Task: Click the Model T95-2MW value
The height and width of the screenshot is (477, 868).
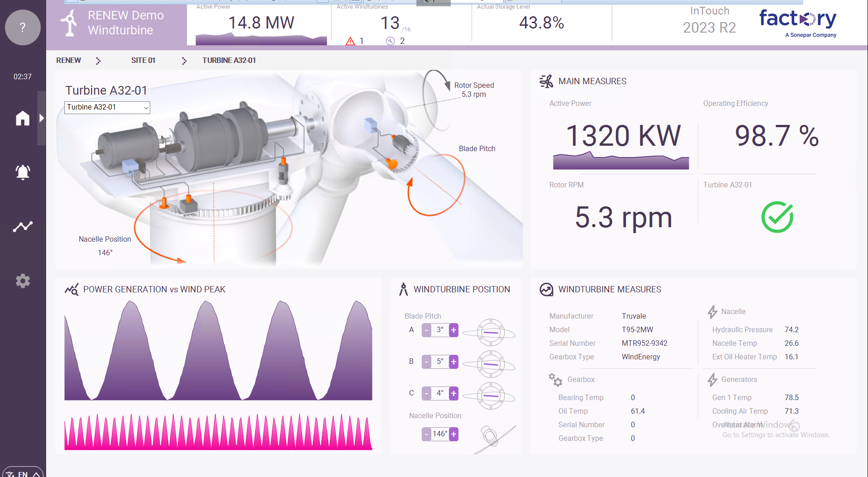Action: point(637,329)
